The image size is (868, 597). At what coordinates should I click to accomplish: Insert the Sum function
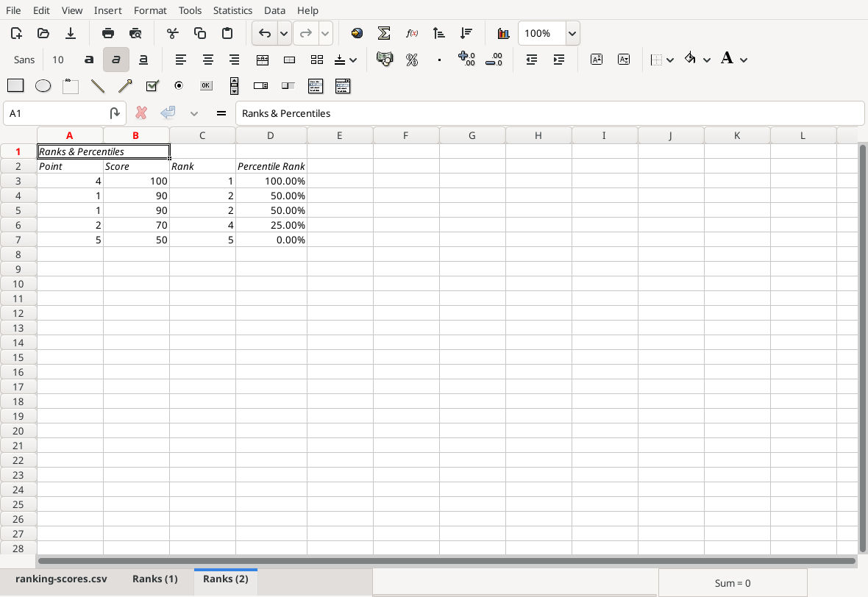tap(384, 33)
